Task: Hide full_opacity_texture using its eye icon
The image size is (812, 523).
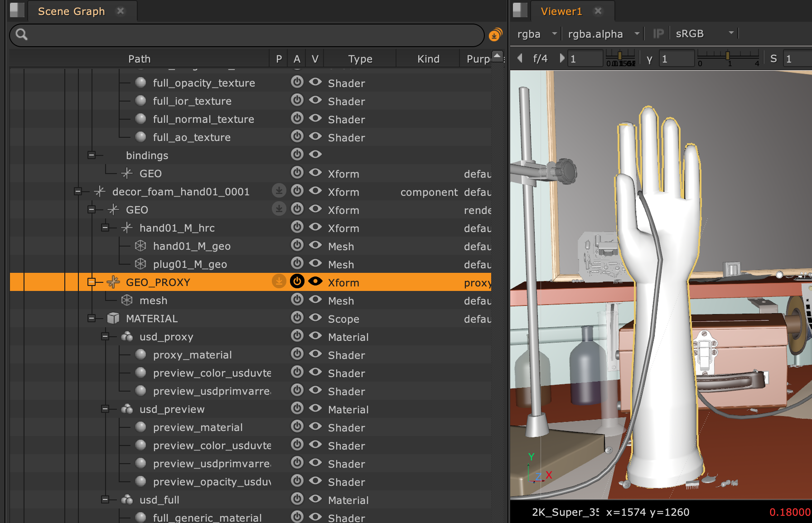Action: click(315, 82)
